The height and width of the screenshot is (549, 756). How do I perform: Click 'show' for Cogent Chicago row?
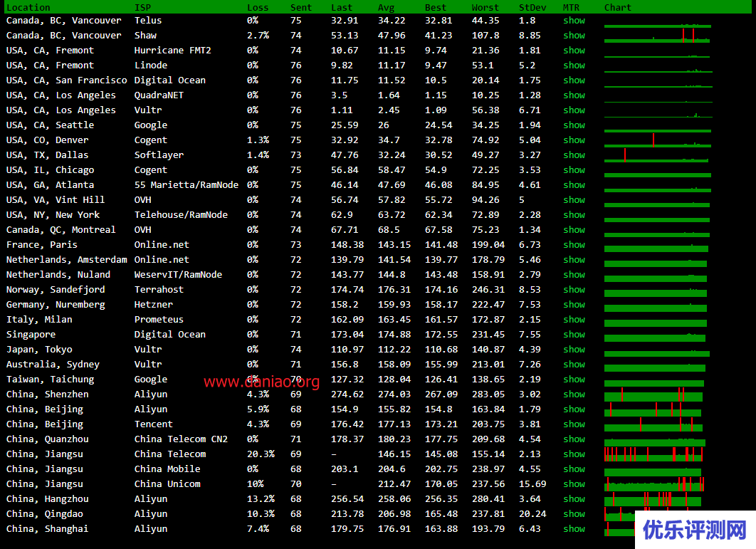tap(574, 169)
